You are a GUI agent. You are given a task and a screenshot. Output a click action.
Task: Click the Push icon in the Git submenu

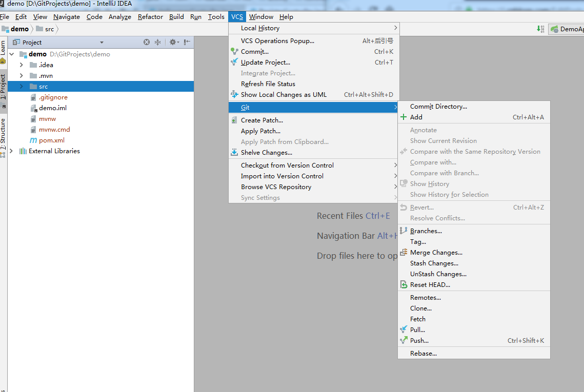pos(404,340)
